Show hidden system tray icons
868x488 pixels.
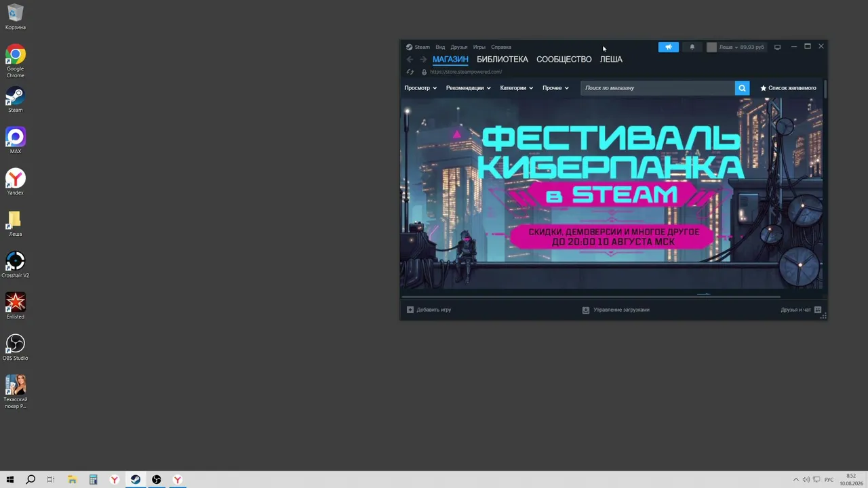(x=796, y=480)
